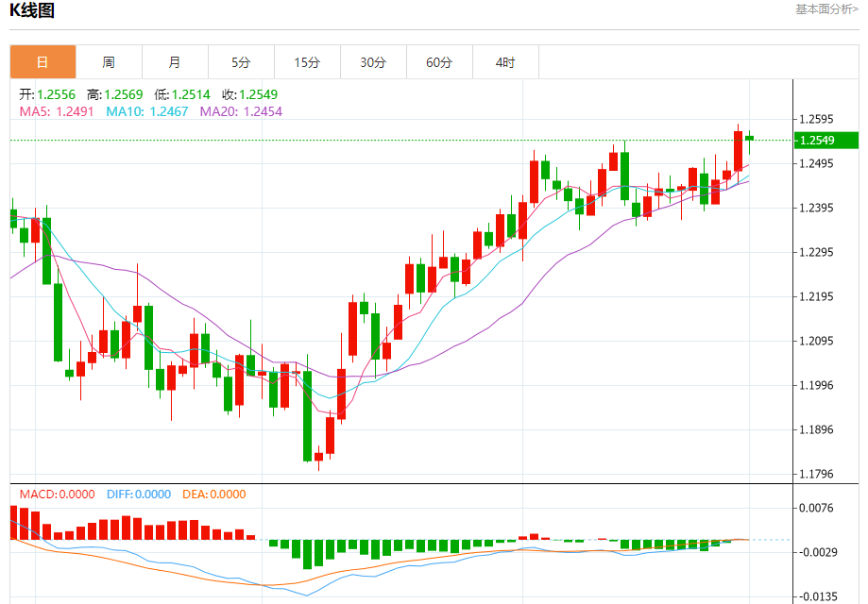The height and width of the screenshot is (604, 868).
Task: Click the 高:1.2569 high value
Action: pyautogui.click(x=114, y=94)
